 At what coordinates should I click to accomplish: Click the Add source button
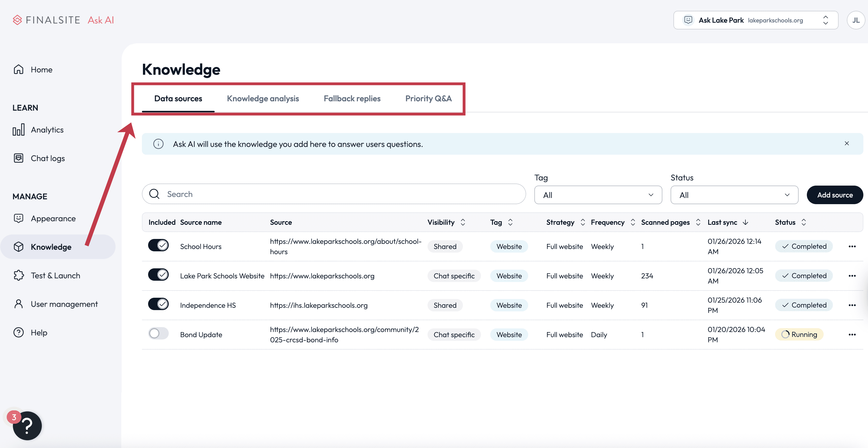(x=835, y=195)
